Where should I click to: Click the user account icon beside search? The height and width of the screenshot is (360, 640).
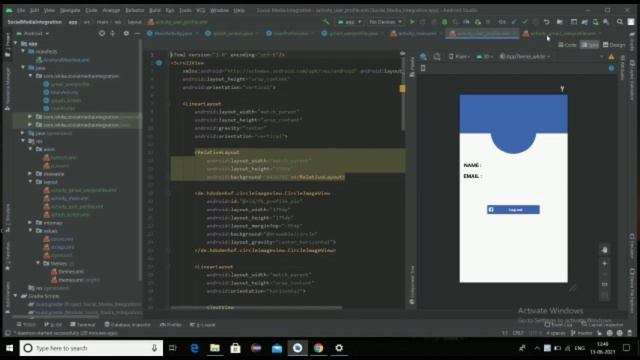(x=631, y=22)
